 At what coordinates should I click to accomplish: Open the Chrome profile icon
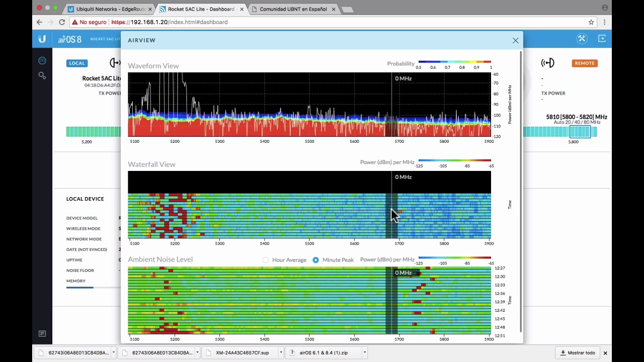tap(605, 8)
